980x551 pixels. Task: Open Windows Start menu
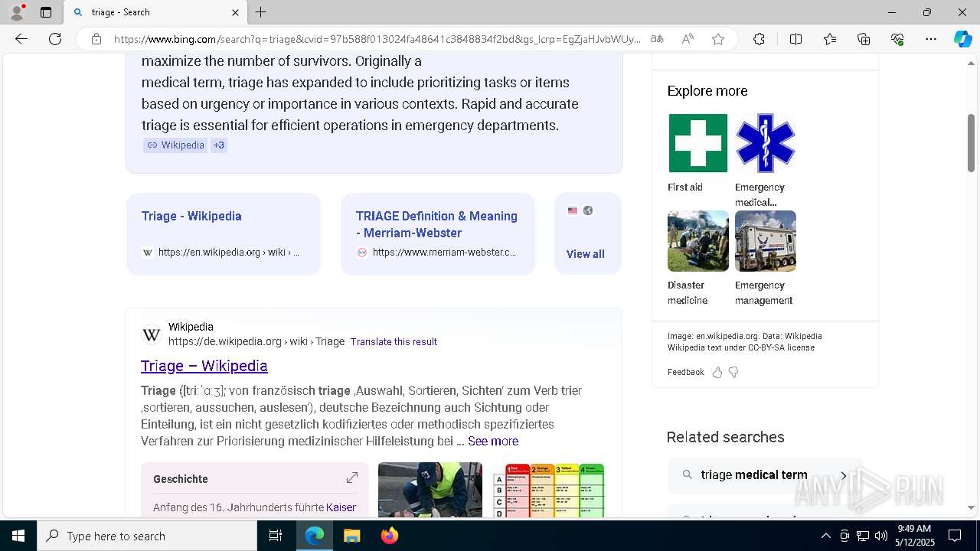click(x=18, y=536)
